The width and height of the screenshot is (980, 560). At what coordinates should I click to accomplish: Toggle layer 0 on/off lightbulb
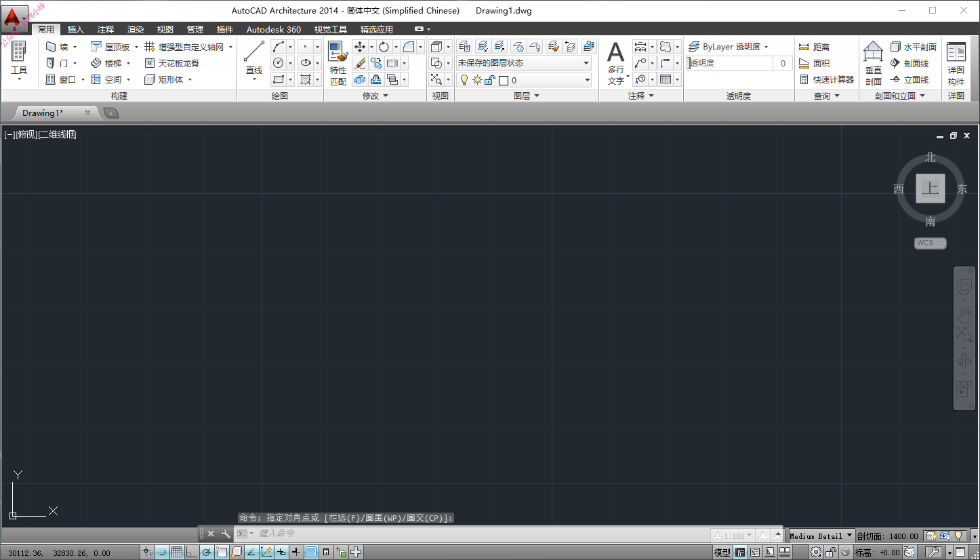tap(464, 80)
